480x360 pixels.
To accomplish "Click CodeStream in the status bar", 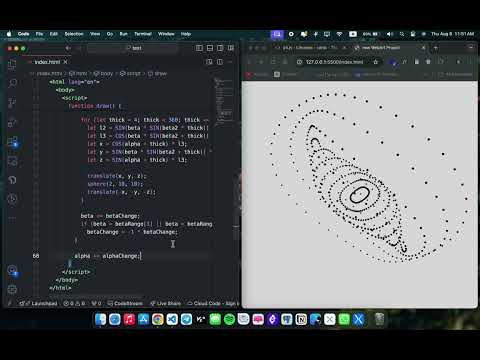I will 125,304.
